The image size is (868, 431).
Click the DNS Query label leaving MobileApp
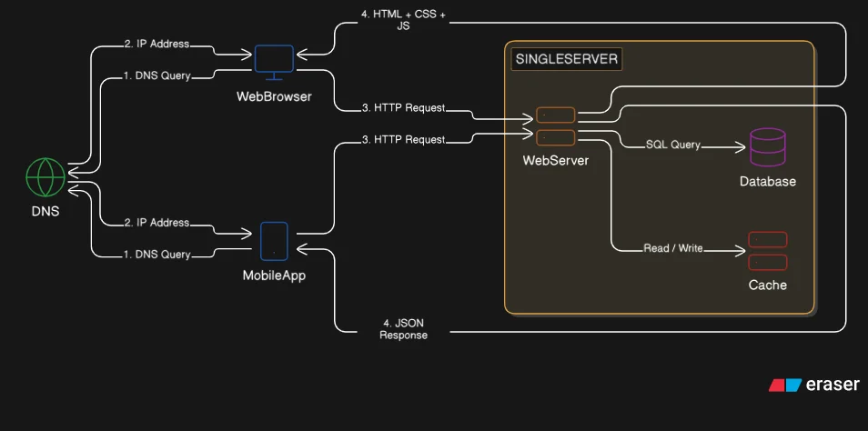coord(157,255)
